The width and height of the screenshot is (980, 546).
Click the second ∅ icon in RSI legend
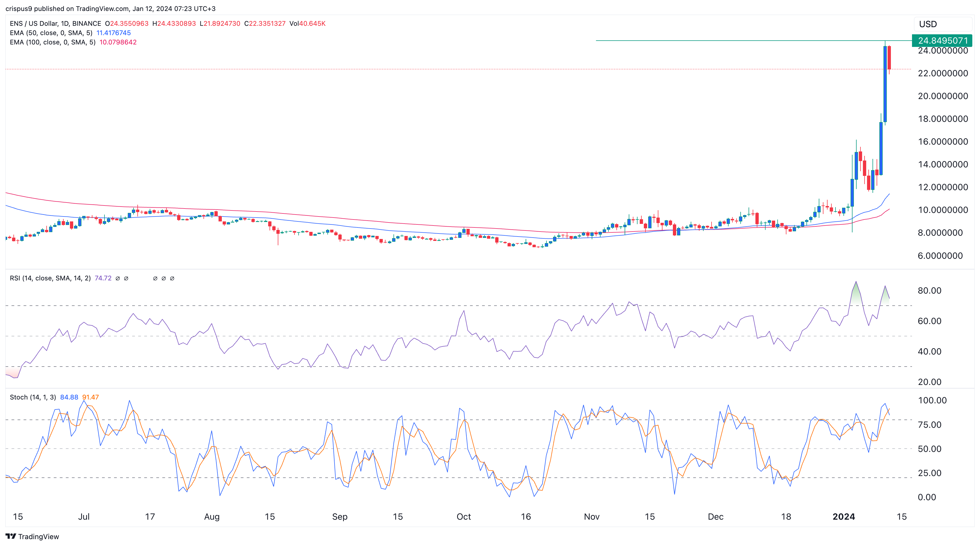tap(126, 278)
